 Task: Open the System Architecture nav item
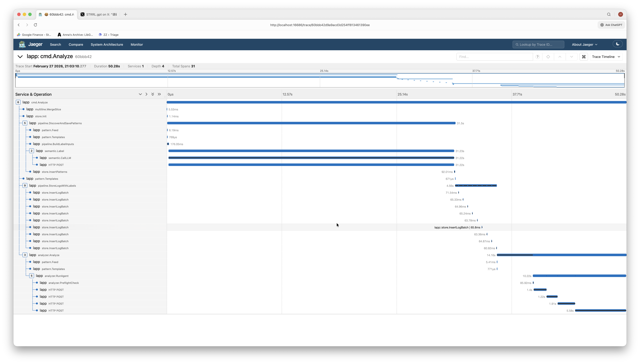107,45
